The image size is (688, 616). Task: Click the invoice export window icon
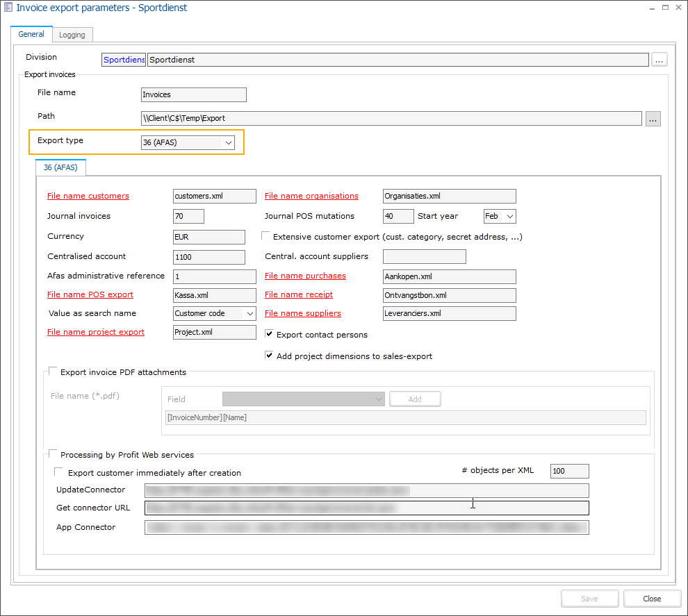(8, 7)
